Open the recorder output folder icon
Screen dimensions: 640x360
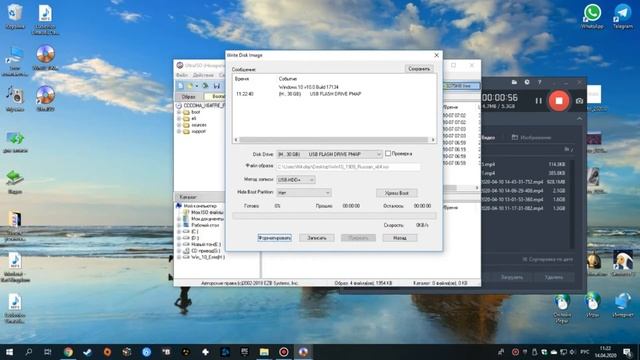tap(514, 82)
